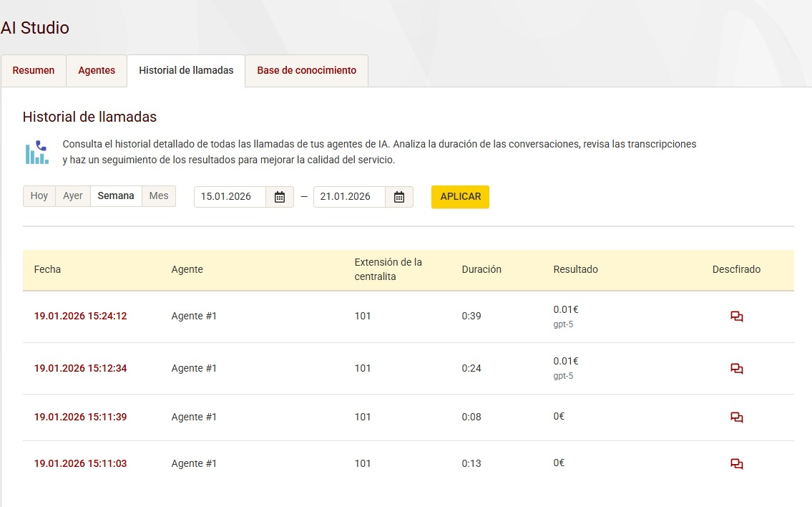This screenshot has width=812, height=507.
Task: Open transcript icon for the 15:11:39 call
Action: pos(736,417)
